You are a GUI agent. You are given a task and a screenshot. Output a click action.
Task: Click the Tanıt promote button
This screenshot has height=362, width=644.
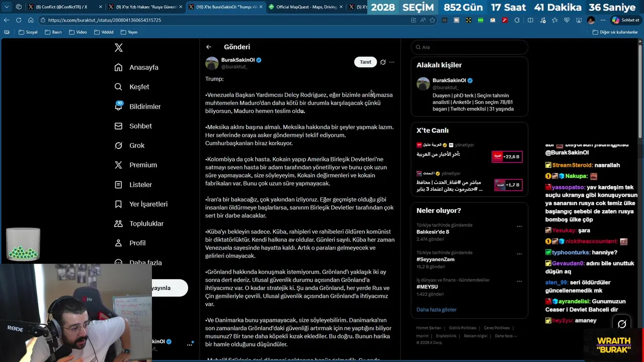click(365, 62)
